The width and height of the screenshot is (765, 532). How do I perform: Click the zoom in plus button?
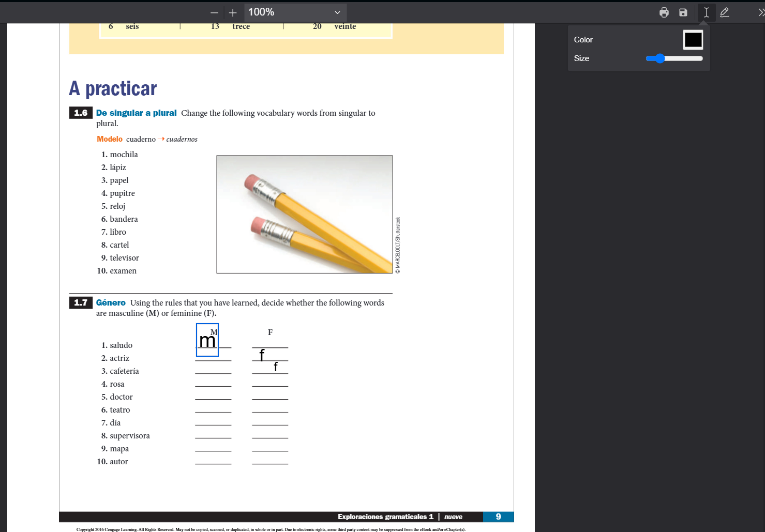tap(233, 12)
